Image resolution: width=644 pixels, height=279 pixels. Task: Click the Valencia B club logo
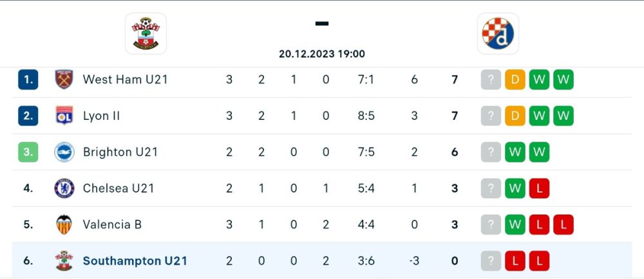pyautogui.click(x=64, y=224)
